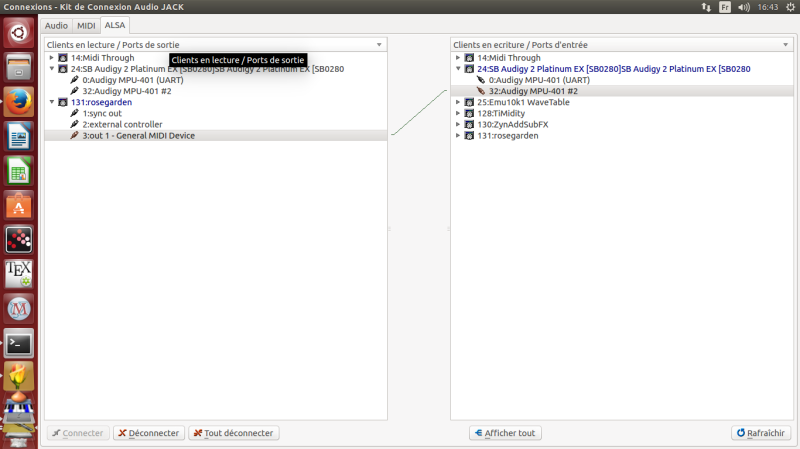Select output port 32:Audigy MPU-401 #2

(127, 91)
